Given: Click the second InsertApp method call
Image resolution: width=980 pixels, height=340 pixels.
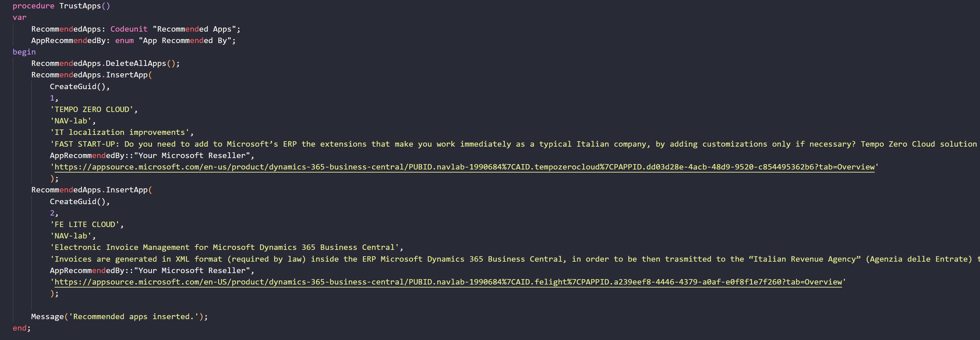Looking at the screenshot, I should [126, 190].
